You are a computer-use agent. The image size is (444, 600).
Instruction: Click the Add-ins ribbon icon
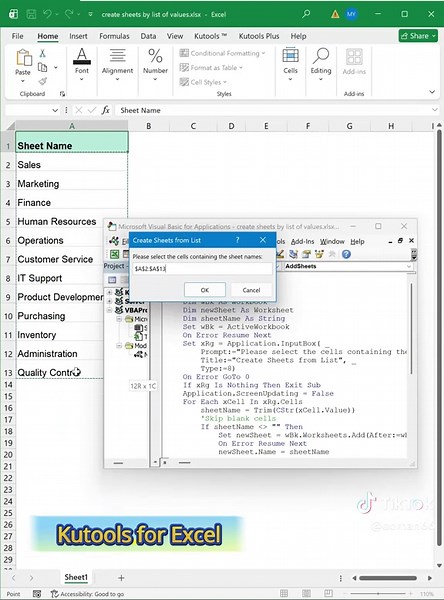(354, 57)
